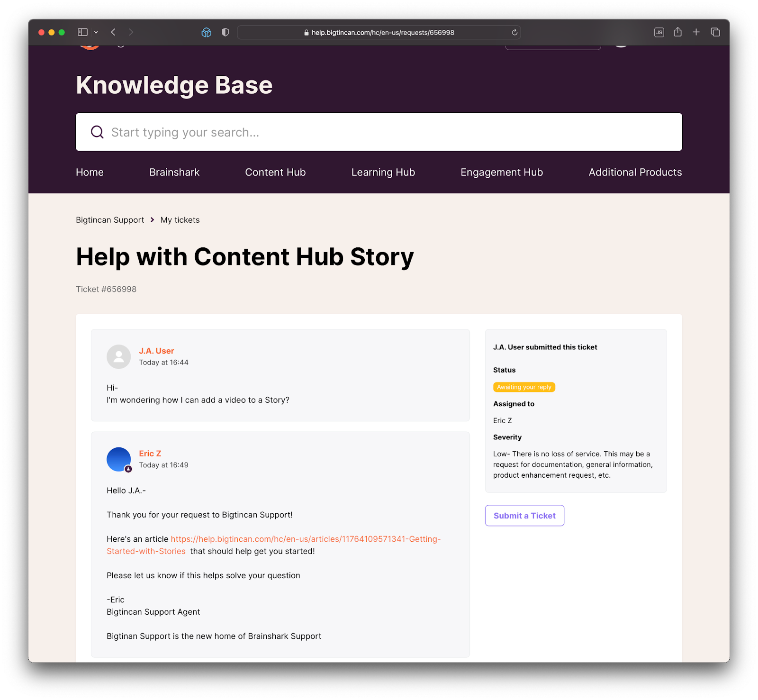The image size is (758, 700).
Task: Go to My tickets breadcrumb
Action: (x=180, y=220)
